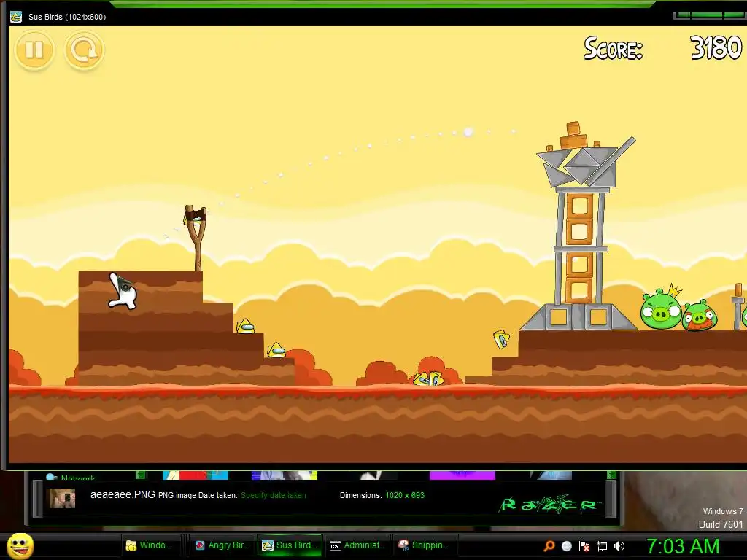Open the smiley face Start button

coord(20,546)
